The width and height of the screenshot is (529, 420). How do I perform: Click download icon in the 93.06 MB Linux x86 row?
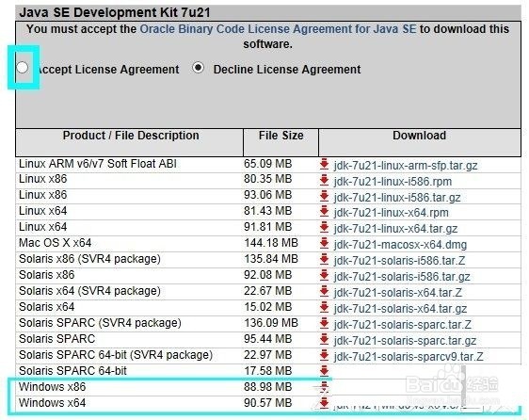(x=324, y=196)
